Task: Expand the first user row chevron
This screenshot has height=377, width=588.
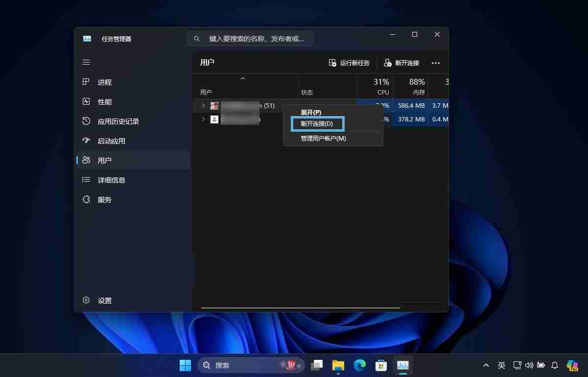Action: 203,105
